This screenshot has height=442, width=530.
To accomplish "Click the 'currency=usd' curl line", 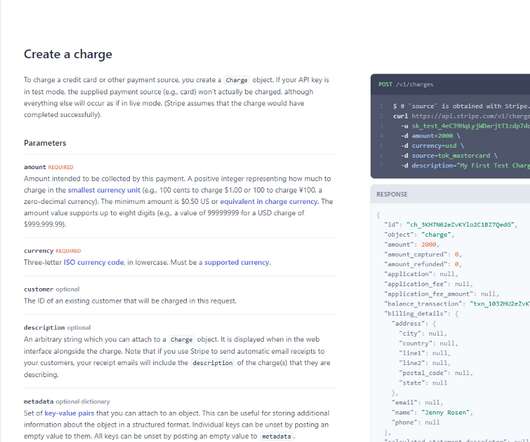I will (432, 146).
